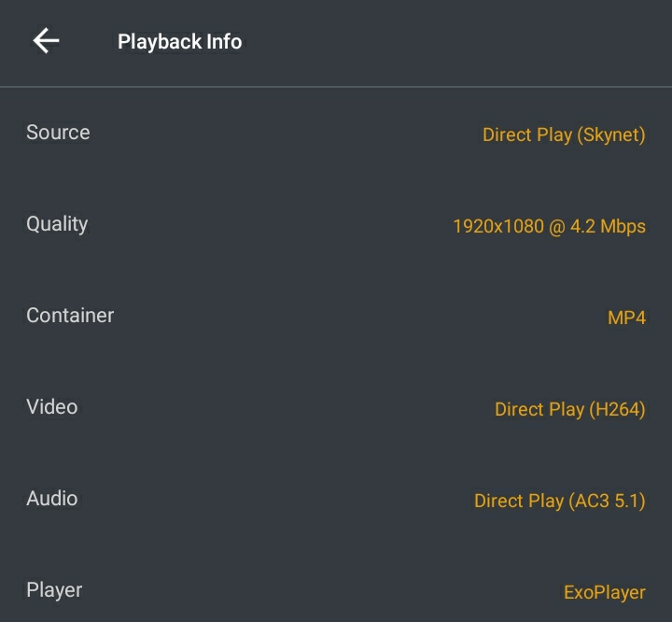This screenshot has height=622, width=672.
Task: Select the Video row label
Action: (51, 407)
